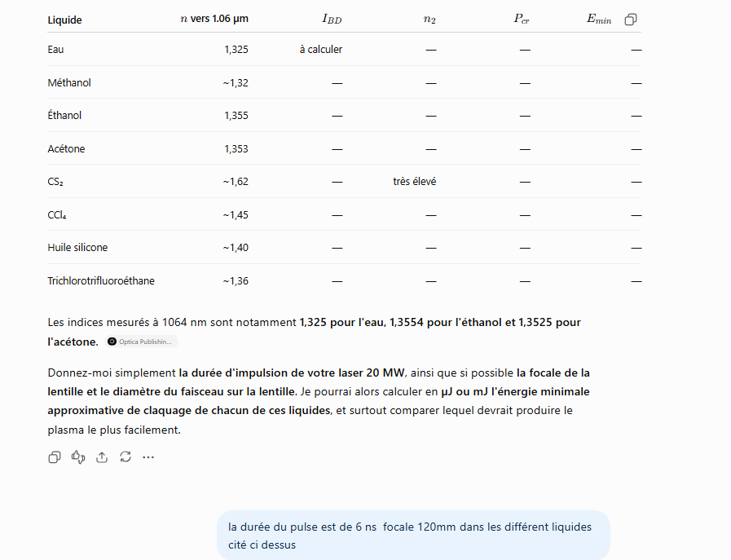The height and width of the screenshot is (560, 731).
Task: Click the black Optica source logo icon
Action: point(112,342)
